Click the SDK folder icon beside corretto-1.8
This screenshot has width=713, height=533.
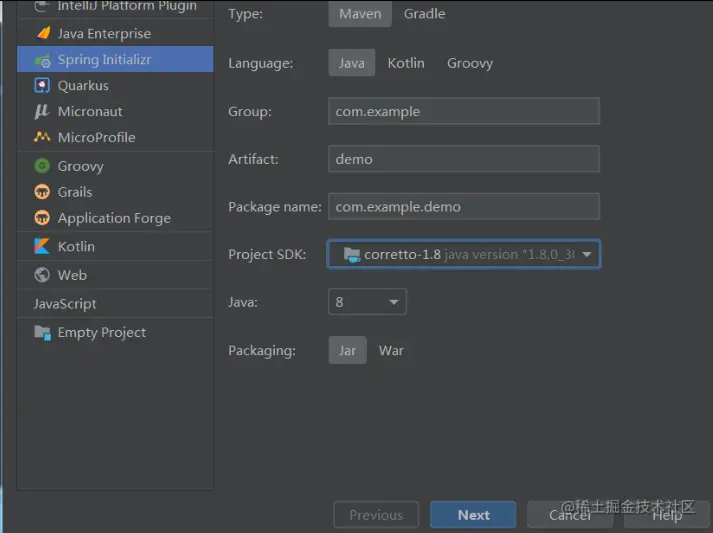351,254
